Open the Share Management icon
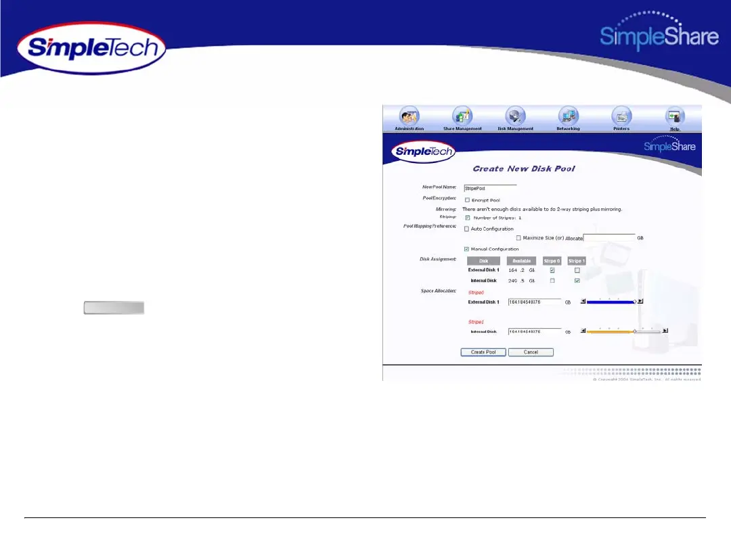The height and width of the screenshot is (560, 731). 462,116
